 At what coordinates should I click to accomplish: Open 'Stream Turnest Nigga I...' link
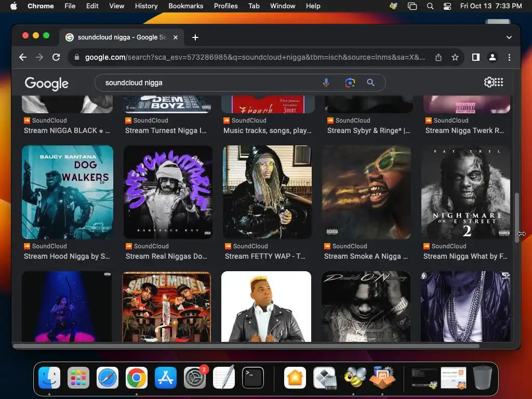[166, 130]
